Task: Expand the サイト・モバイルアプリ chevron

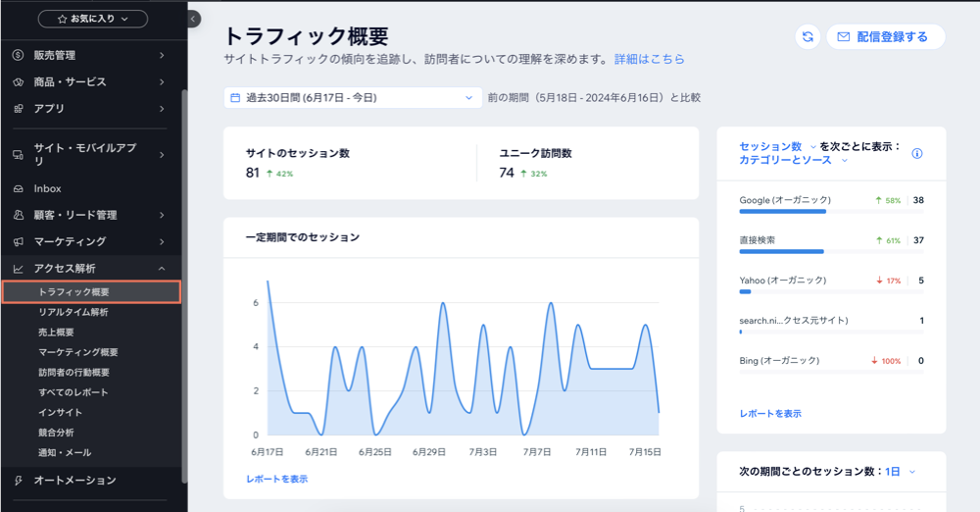Action: click(x=162, y=155)
